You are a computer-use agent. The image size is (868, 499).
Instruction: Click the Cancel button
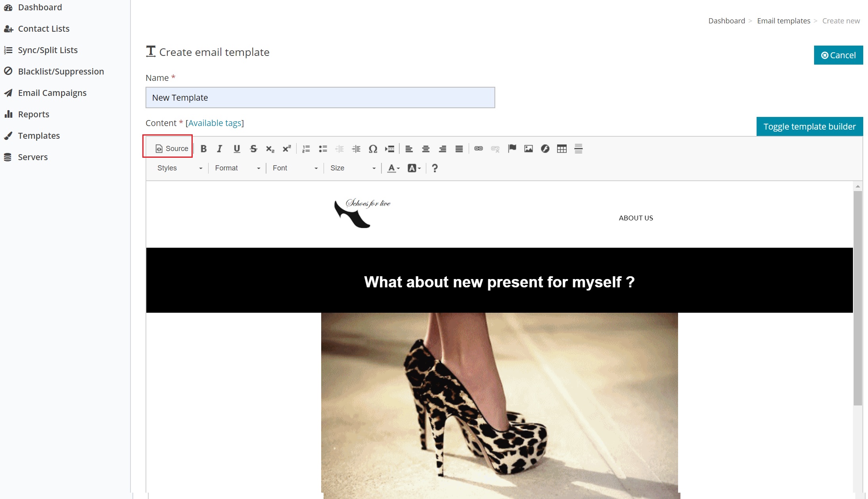point(838,54)
